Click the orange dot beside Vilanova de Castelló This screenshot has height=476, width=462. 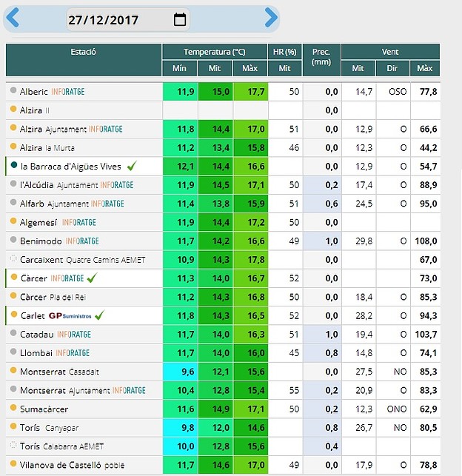13,463
